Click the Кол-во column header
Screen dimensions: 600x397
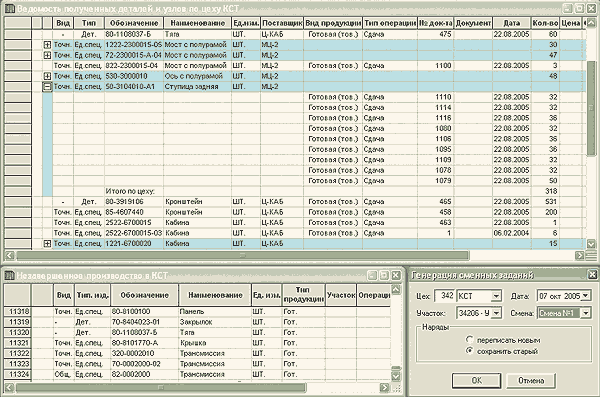[x=545, y=23]
